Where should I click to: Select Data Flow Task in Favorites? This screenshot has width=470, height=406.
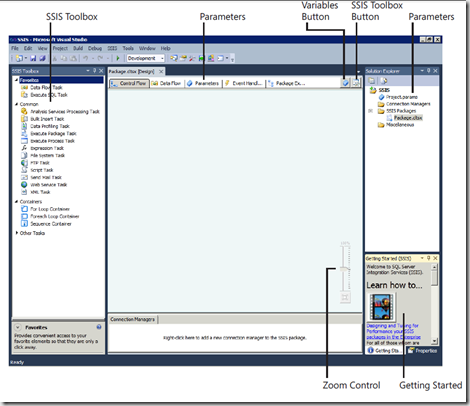tap(42, 87)
